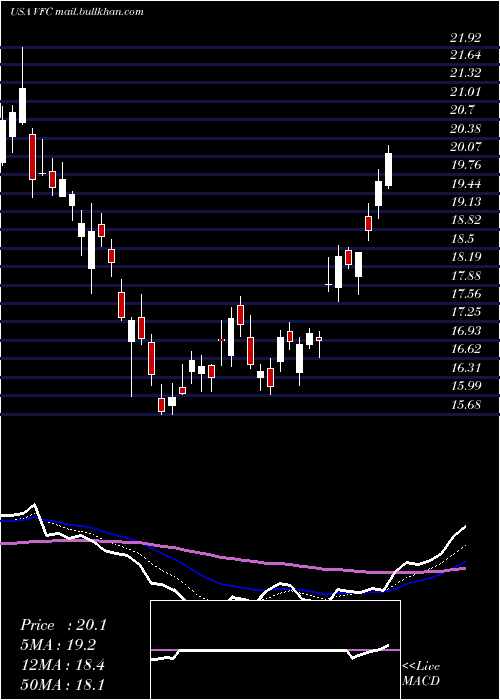Screen dimensions: 500x700
Task: Click the '<<Live MACD' label
Action: pos(421,673)
